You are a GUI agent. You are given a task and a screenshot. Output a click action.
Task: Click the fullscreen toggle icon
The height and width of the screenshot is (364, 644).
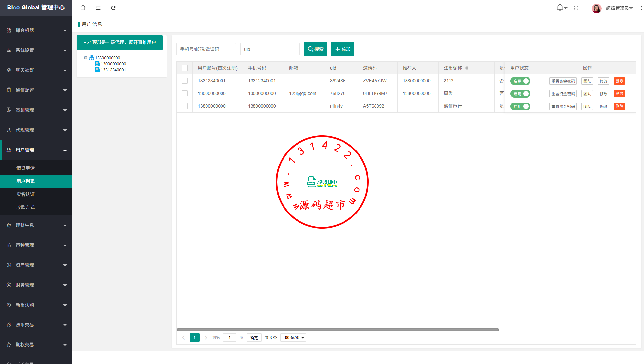576,8
